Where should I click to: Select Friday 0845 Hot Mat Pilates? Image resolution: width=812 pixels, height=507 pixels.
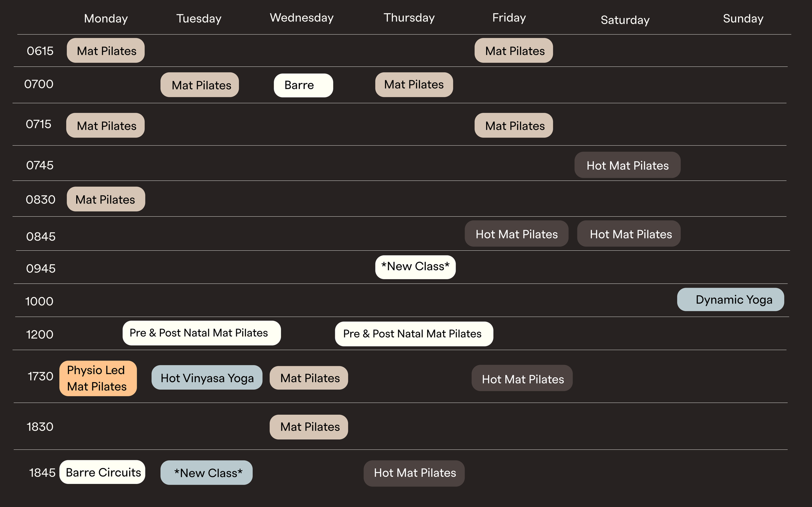[516, 234]
